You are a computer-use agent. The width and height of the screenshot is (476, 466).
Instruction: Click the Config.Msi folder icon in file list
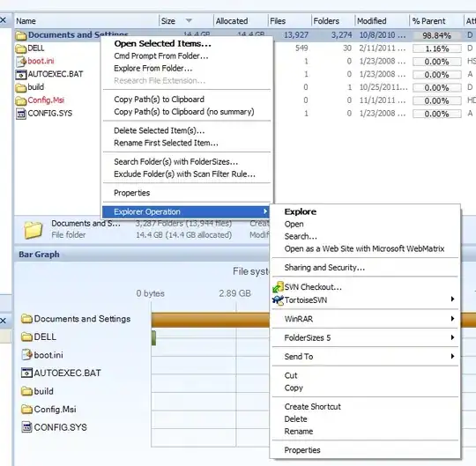tap(21, 100)
